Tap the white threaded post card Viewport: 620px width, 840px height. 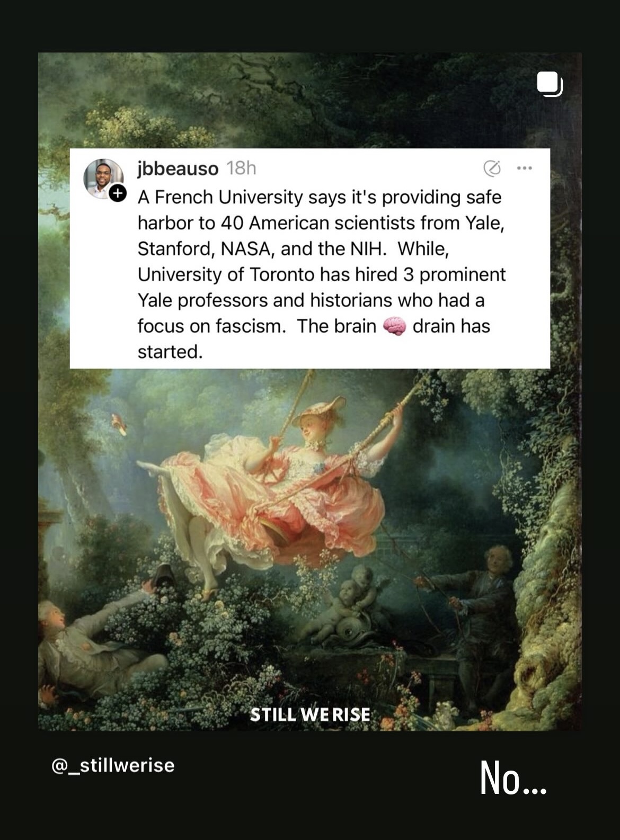[x=310, y=258]
